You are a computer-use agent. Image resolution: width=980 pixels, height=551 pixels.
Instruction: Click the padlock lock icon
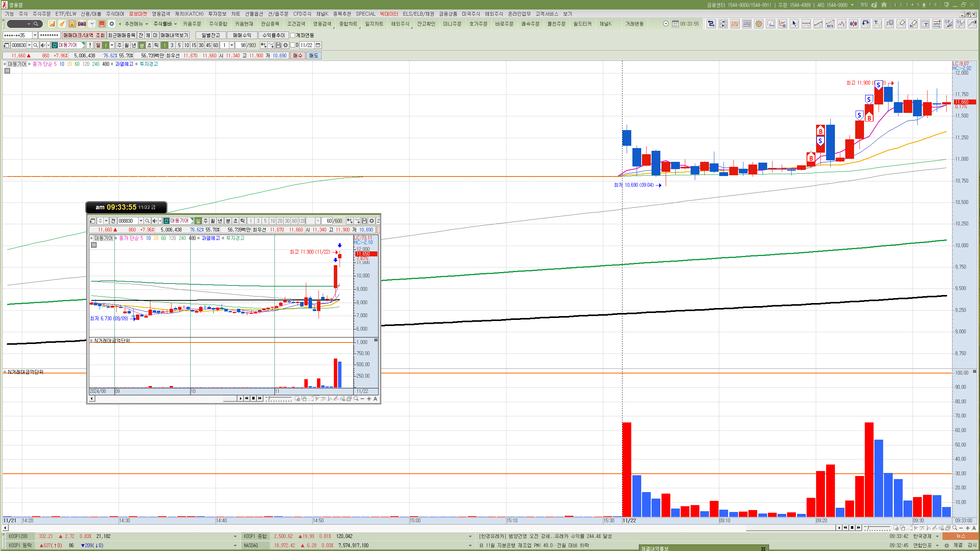point(72,24)
